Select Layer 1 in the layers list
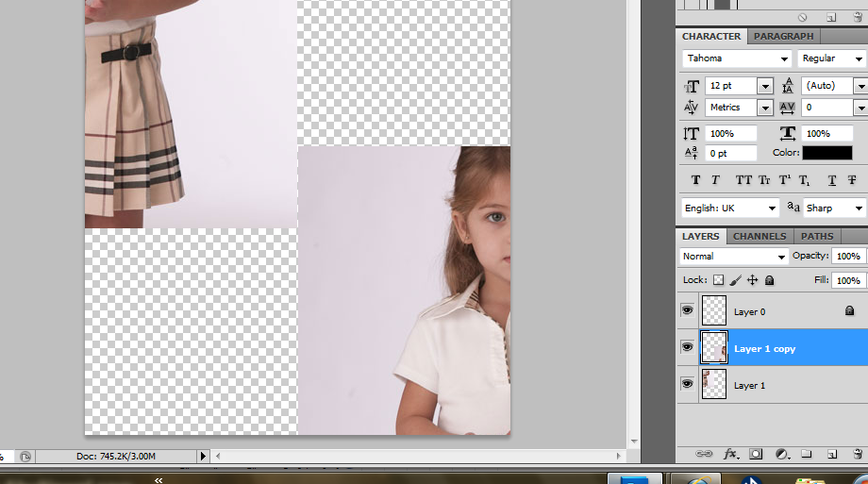This screenshot has width=868, height=484. (749, 385)
